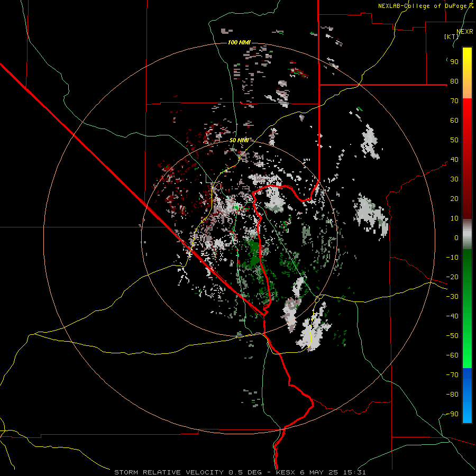Click the 90 value on velocity scale
The height and width of the screenshot is (476, 476).
click(x=454, y=62)
